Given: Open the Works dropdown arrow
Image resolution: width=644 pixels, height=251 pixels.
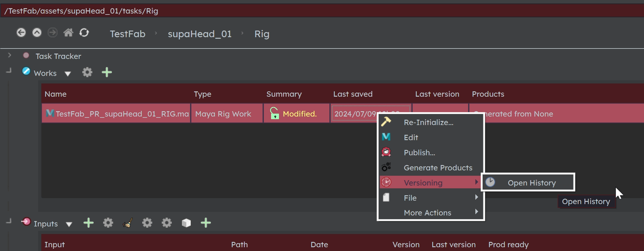Looking at the screenshot, I should click(68, 74).
